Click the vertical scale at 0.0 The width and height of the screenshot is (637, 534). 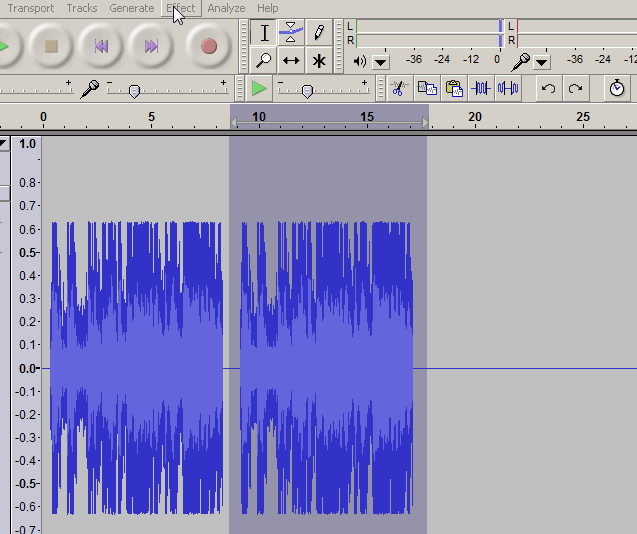click(x=28, y=369)
